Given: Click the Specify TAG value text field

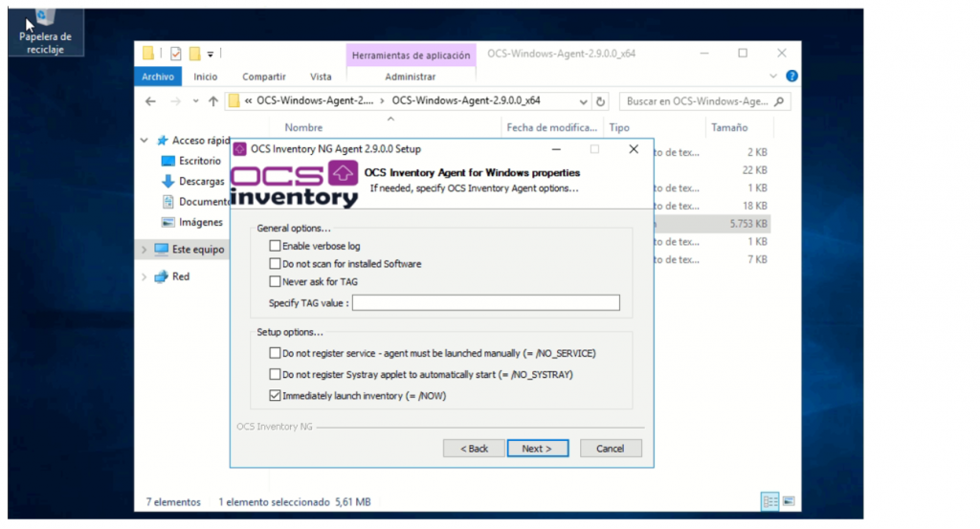Looking at the screenshot, I should click(485, 303).
